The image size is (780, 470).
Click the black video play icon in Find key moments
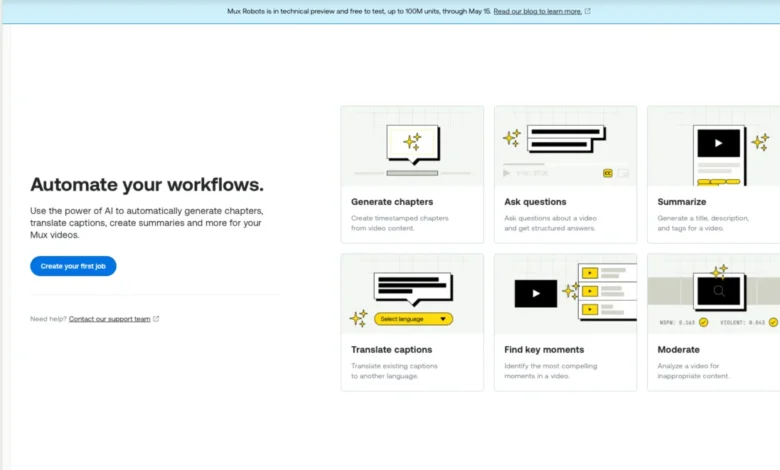(535, 293)
